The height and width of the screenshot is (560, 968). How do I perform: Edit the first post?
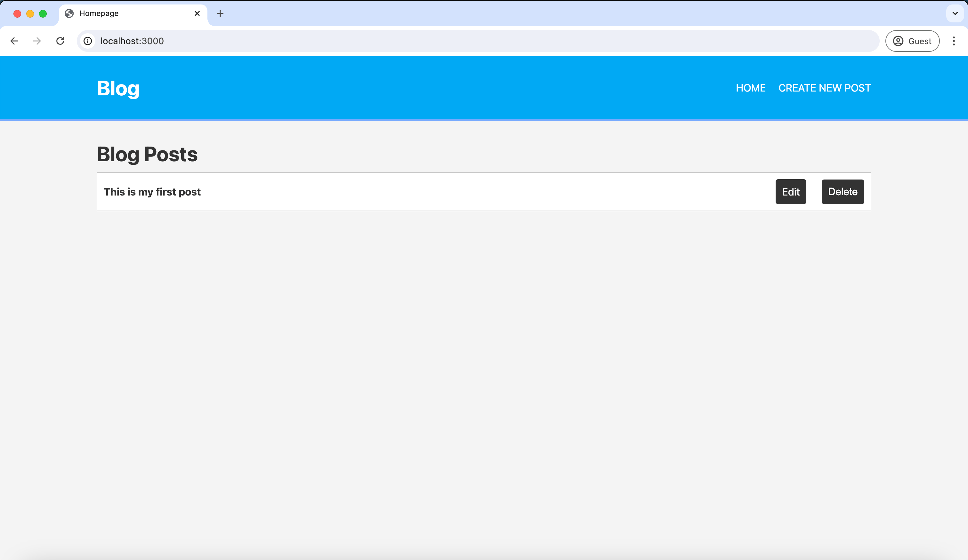tap(791, 192)
